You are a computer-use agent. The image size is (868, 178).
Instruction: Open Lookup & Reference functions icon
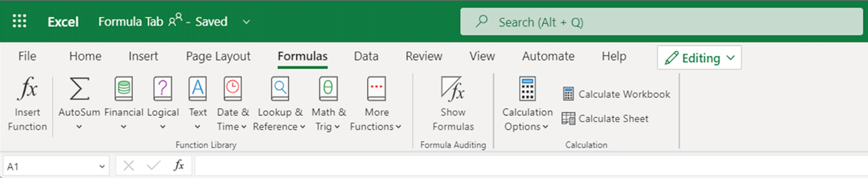coord(280,88)
